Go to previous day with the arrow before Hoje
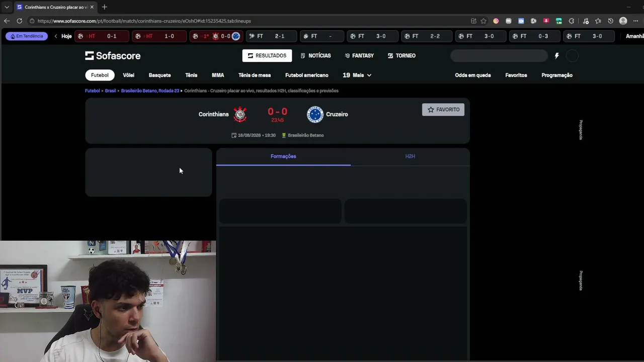The height and width of the screenshot is (362, 644). pyautogui.click(x=56, y=36)
